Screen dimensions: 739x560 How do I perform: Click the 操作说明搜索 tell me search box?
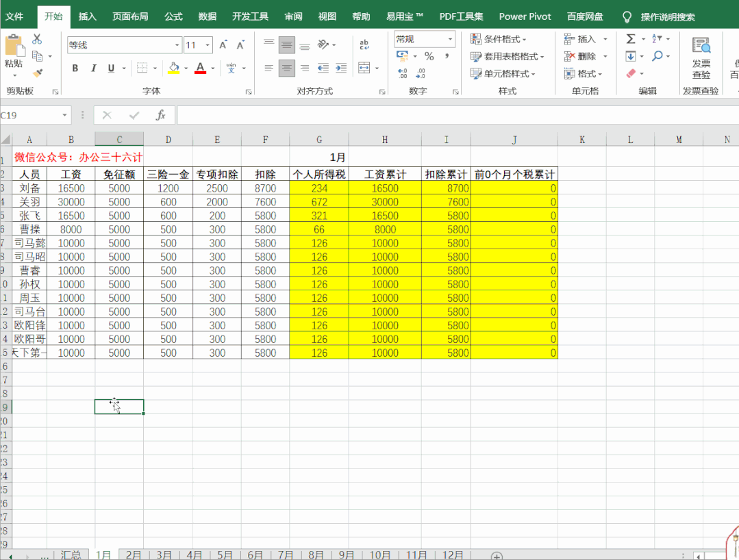[x=667, y=17]
